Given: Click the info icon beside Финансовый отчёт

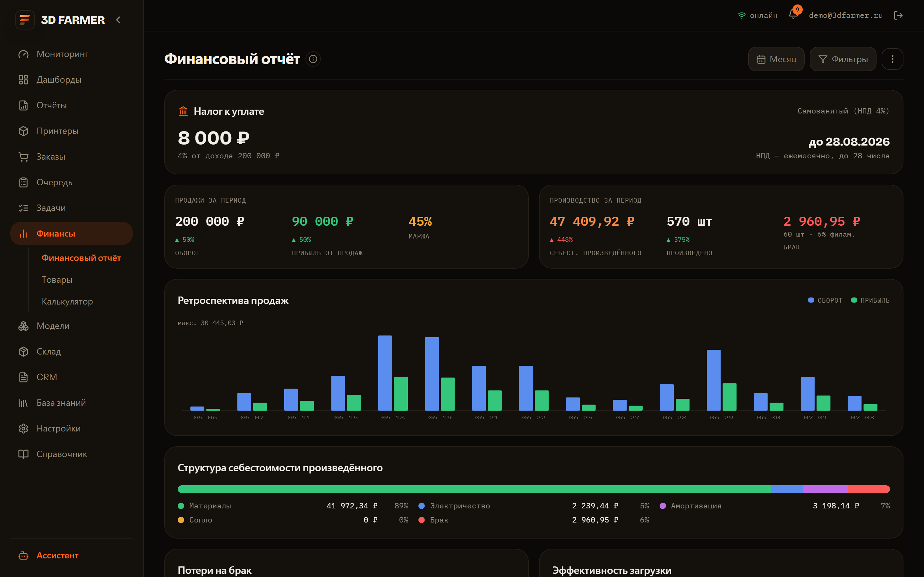Looking at the screenshot, I should pyautogui.click(x=313, y=59).
